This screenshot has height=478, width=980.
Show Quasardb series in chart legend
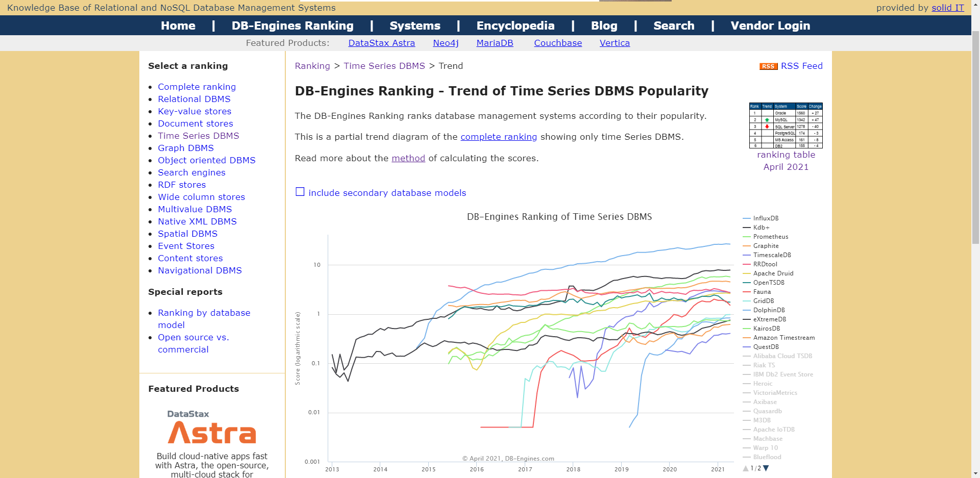pos(763,411)
